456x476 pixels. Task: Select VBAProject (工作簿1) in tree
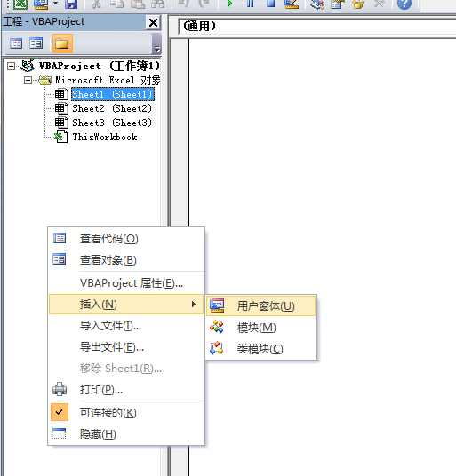click(x=99, y=66)
